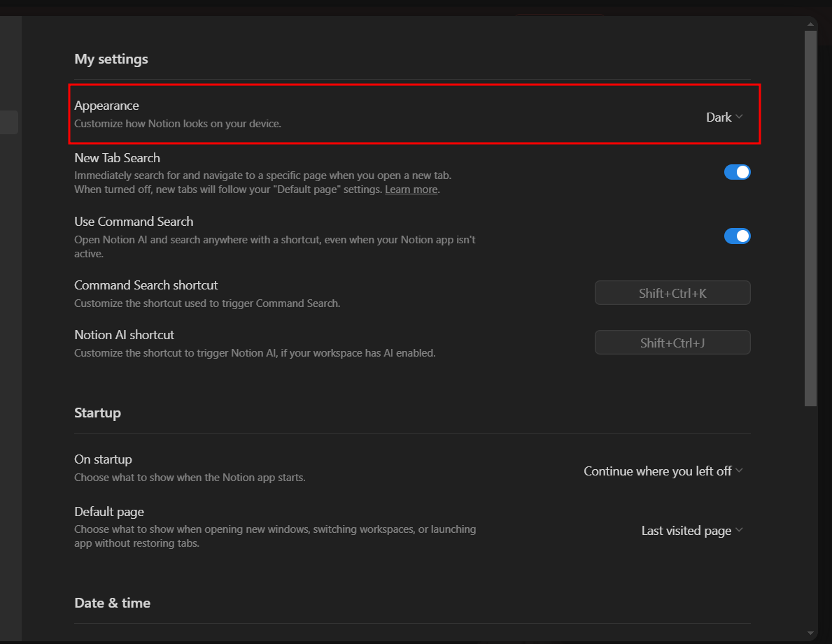Click the 'My settings' heading
The image size is (832, 644).
111,59
